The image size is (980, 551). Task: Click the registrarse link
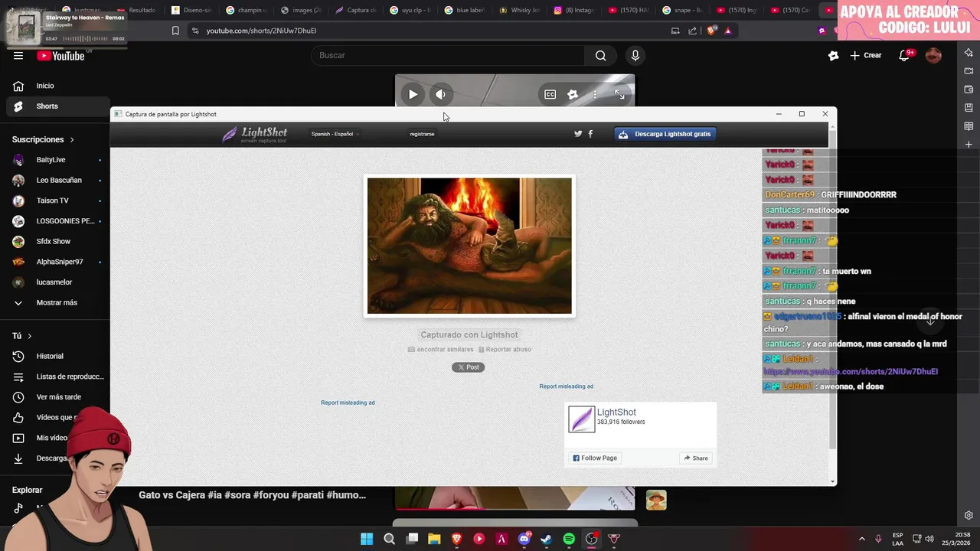click(x=422, y=134)
